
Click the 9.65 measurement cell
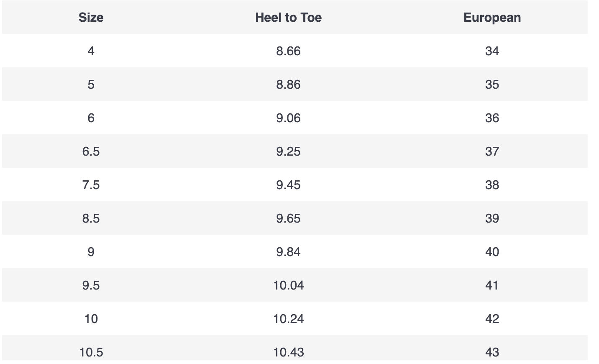[x=288, y=218]
